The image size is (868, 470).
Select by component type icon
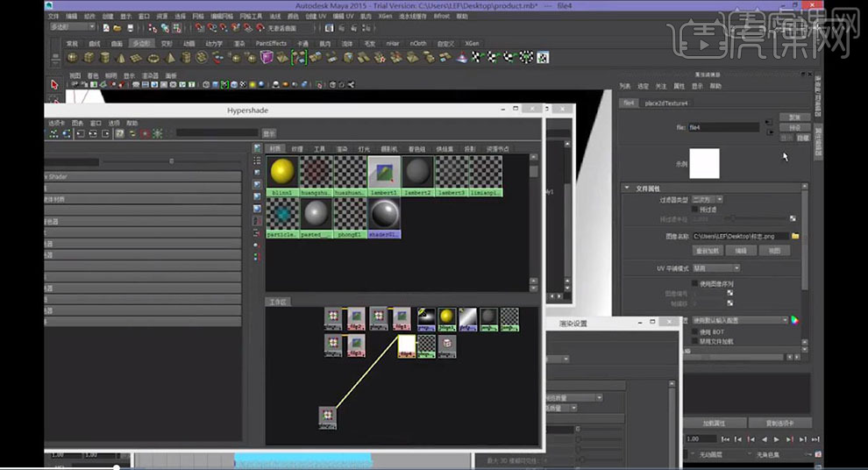coord(176,28)
